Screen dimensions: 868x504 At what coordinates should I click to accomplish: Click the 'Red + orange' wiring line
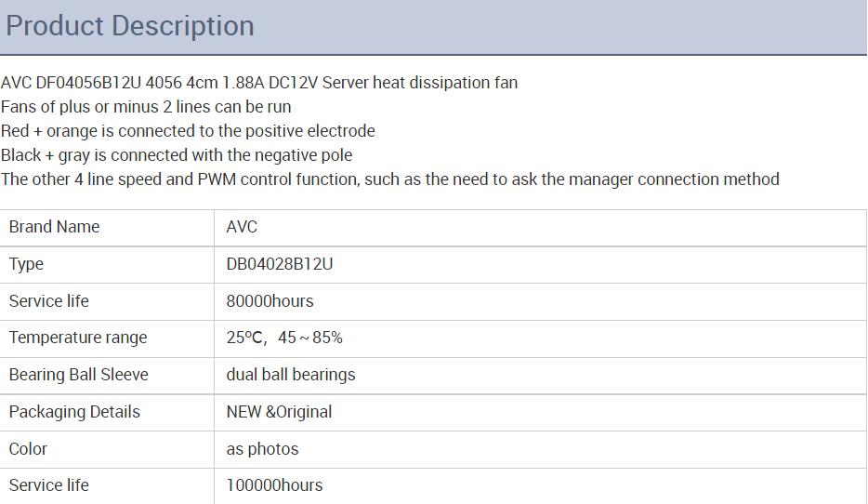tap(188, 131)
